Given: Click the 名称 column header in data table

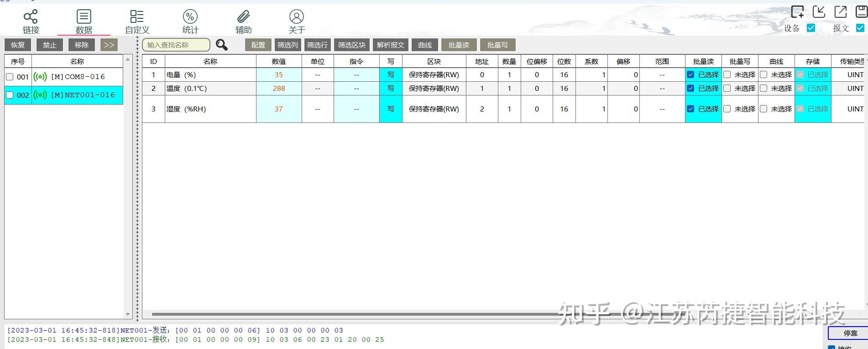Looking at the screenshot, I should (x=210, y=61).
